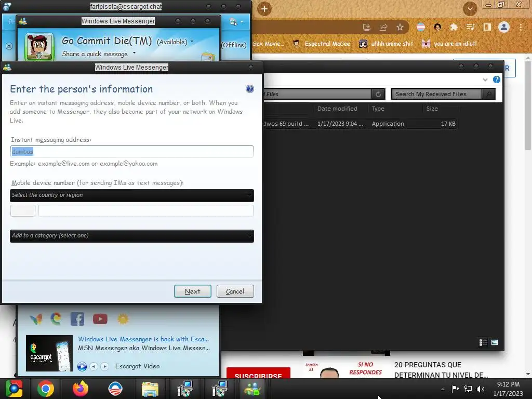
Task: Open the 20 PREGUNTAS QUE DETERMINAN video title
Action: coord(441,370)
